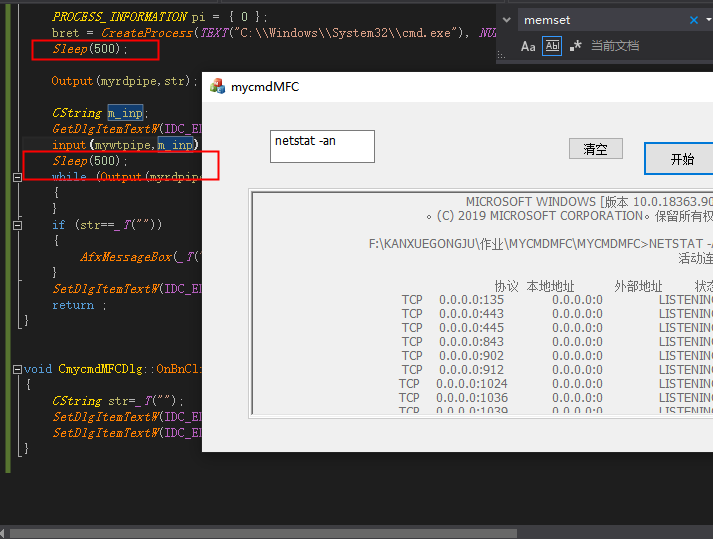Click the second Sleep(500) code line

[x=90, y=161]
